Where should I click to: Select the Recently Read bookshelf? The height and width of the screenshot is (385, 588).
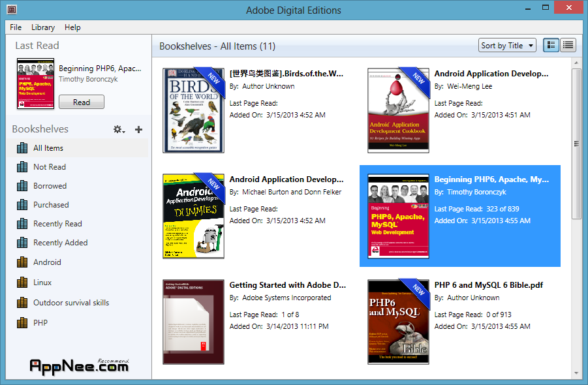click(77, 224)
